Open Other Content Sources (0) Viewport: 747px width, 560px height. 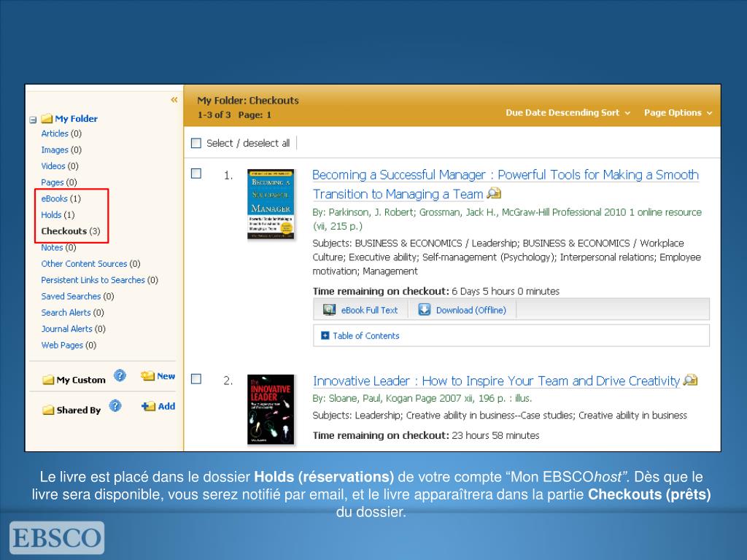click(90, 263)
